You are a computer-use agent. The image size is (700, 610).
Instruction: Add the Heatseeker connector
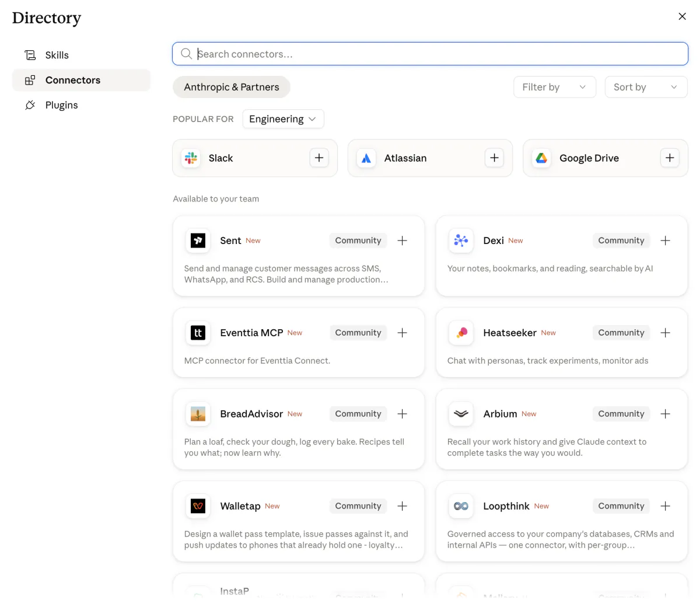pyautogui.click(x=666, y=333)
